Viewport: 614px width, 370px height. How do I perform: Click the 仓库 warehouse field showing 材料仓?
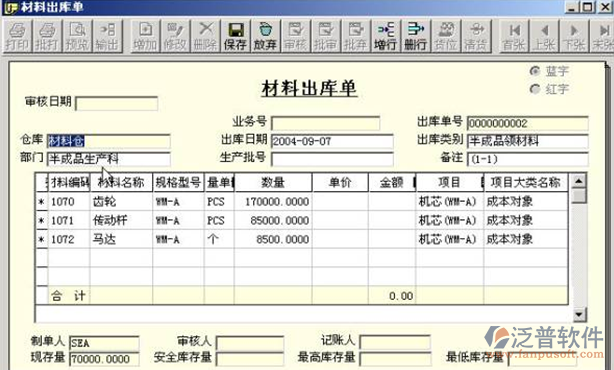[x=108, y=141]
